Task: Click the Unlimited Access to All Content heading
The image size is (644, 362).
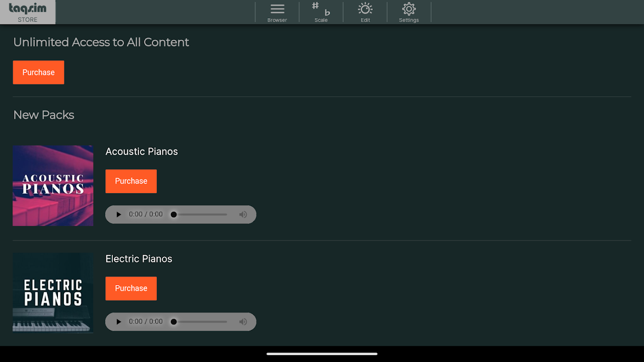Action: 101,42
